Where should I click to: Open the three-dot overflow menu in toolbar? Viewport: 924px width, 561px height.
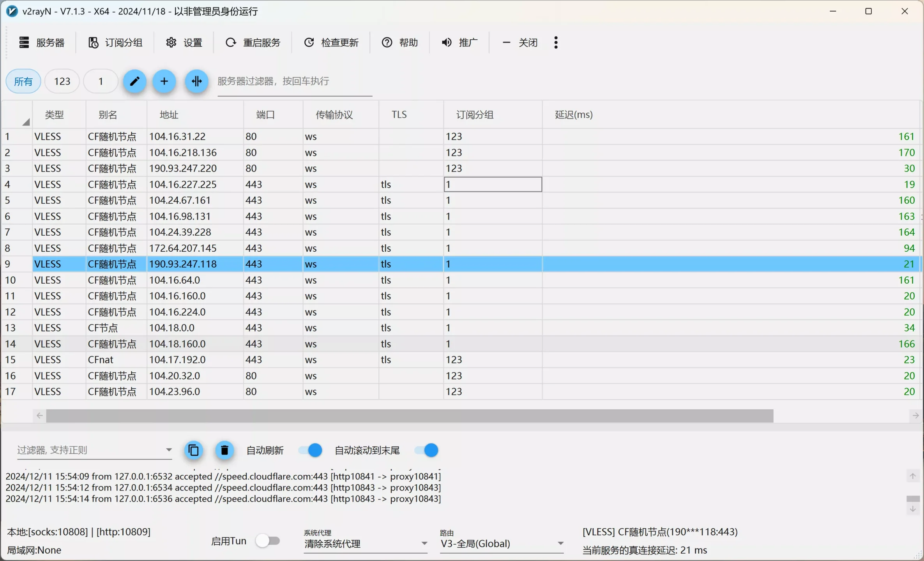(556, 42)
